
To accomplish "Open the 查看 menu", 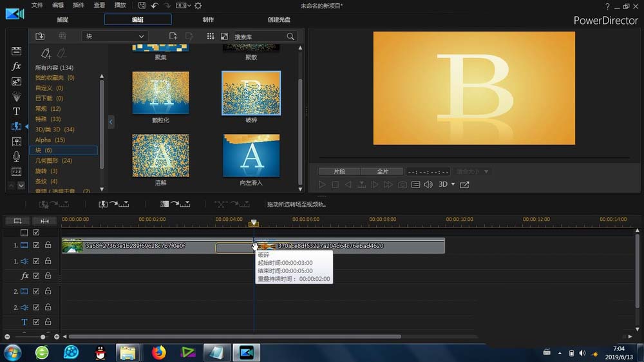I will point(99,5).
